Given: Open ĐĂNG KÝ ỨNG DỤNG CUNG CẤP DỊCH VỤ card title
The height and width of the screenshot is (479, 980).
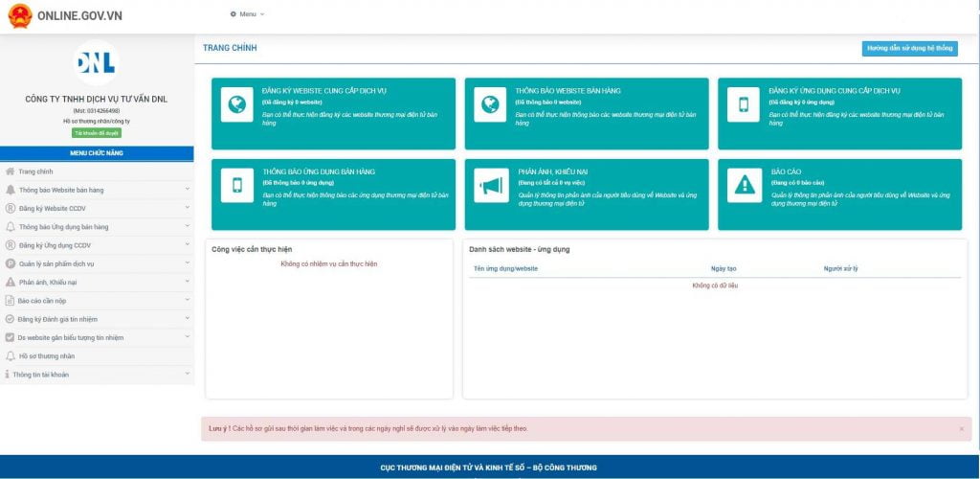Looking at the screenshot, I should click(835, 91).
